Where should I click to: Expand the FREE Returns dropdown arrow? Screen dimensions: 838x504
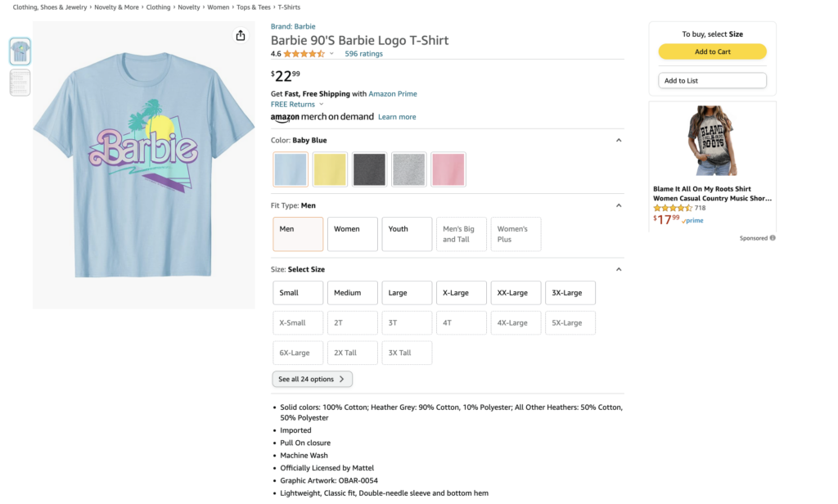click(321, 104)
